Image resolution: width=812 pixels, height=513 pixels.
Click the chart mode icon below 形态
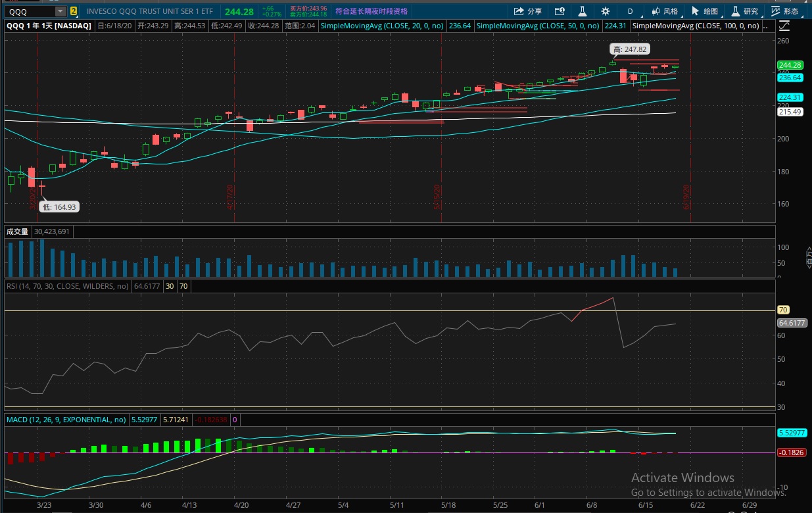(x=784, y=26)
